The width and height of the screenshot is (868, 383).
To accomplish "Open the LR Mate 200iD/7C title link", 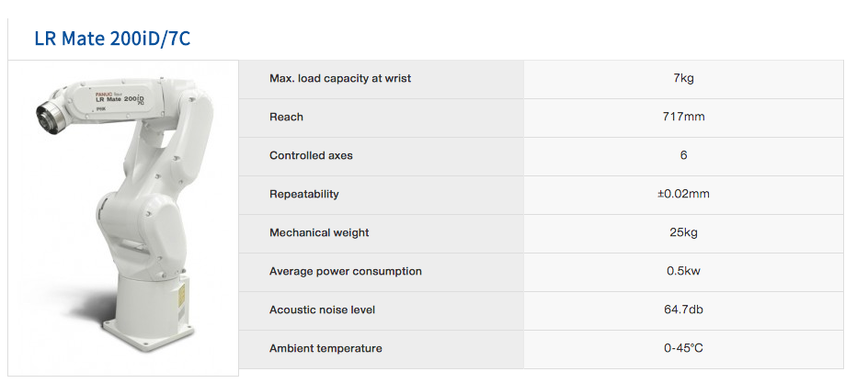I will [x=112, y=39].
